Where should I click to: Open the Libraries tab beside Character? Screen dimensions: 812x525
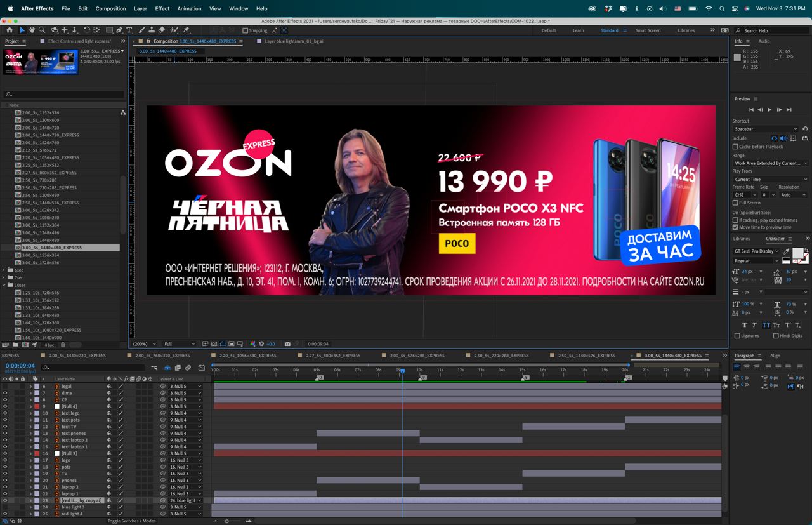point(741,239)
